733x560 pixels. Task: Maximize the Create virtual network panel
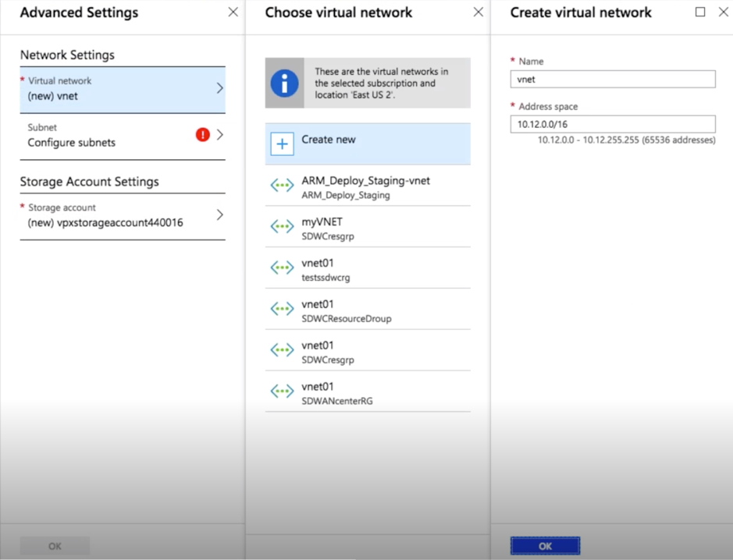click(x=700, y=12)
